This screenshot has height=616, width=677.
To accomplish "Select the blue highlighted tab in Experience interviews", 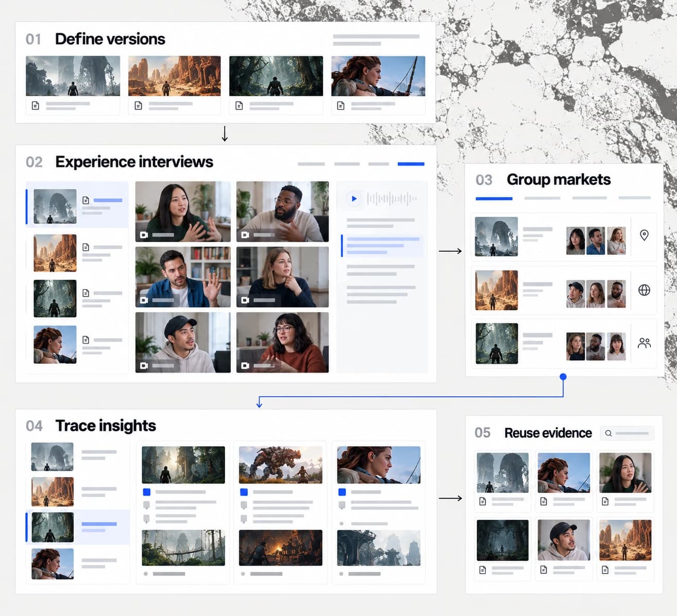I will click(411, 164).
